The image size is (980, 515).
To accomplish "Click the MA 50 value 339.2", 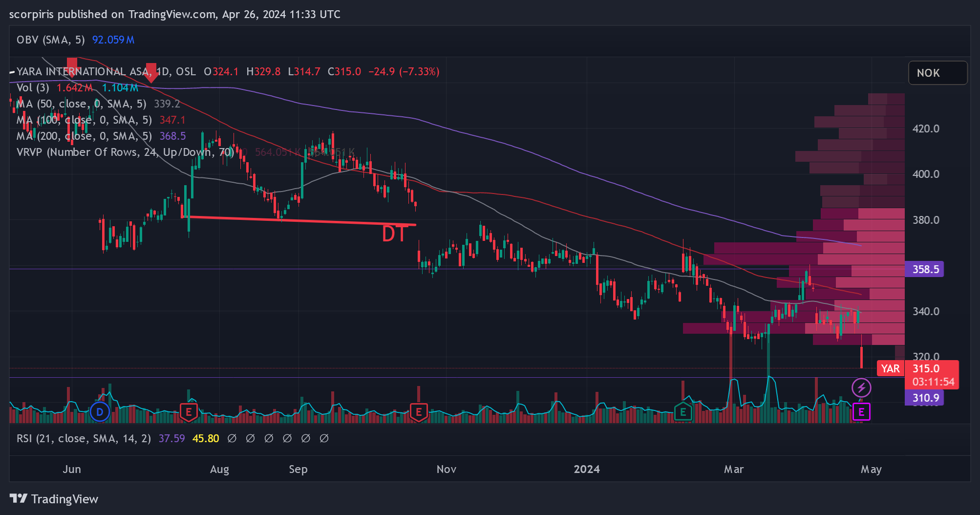I will (x=167, y=104).
